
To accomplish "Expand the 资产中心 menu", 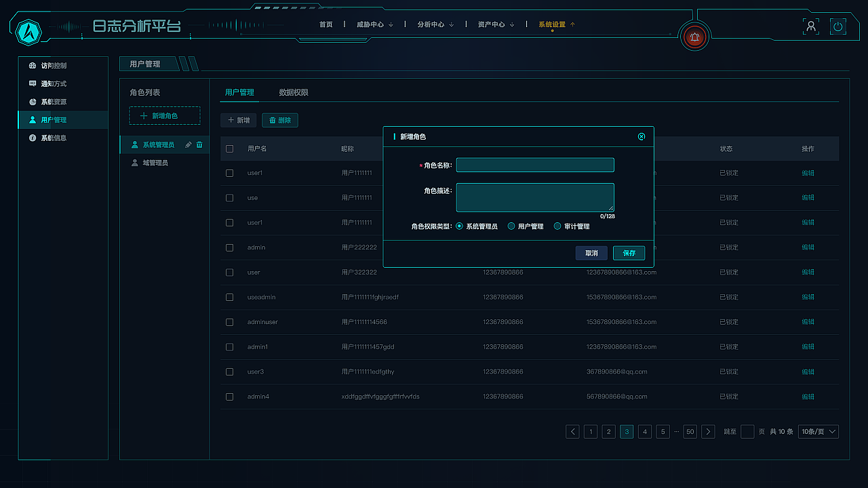I will pos(496,24).
